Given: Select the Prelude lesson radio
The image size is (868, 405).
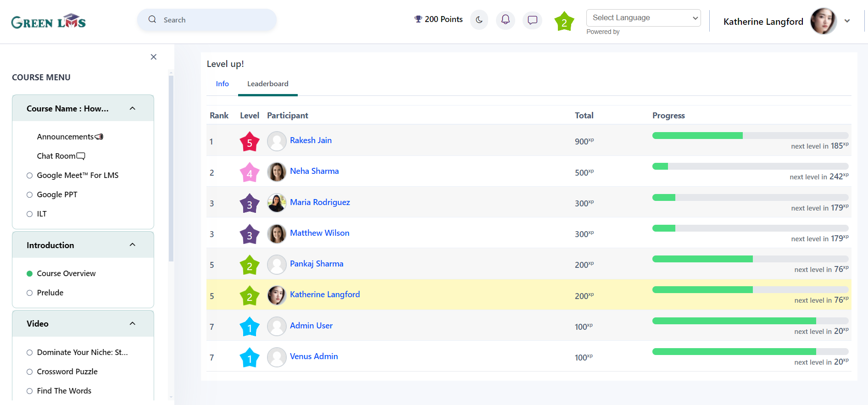Looking at the screenshot, I should pos(30,293).
